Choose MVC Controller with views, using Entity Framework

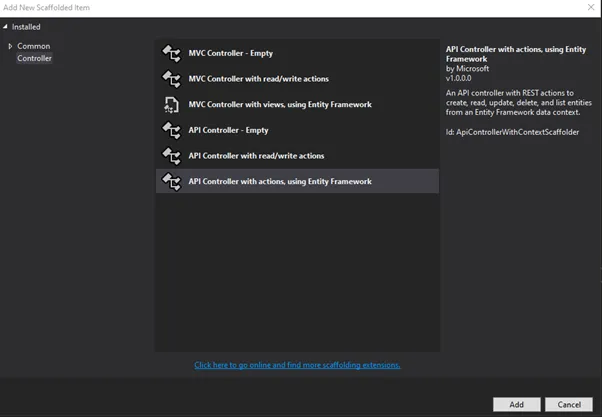click(297, 104)
